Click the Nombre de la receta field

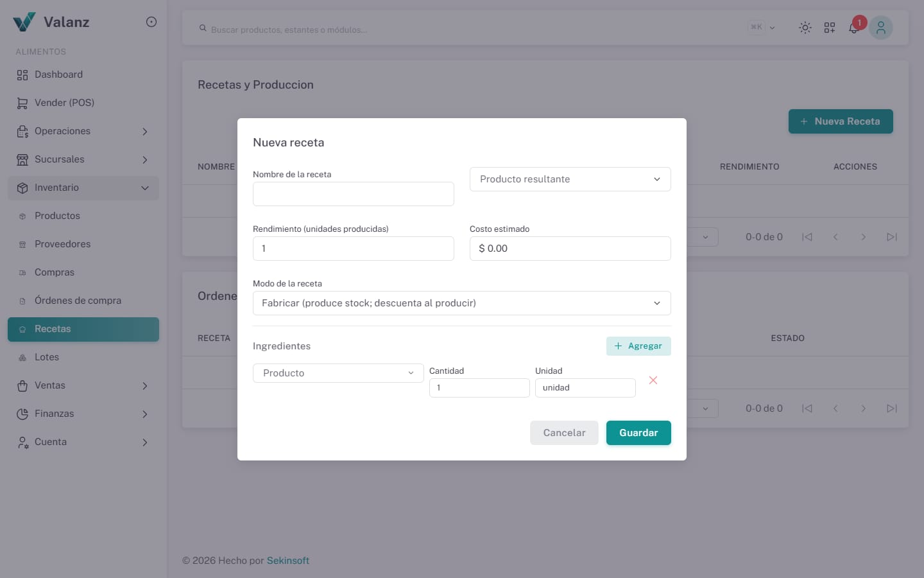point(354,194)
